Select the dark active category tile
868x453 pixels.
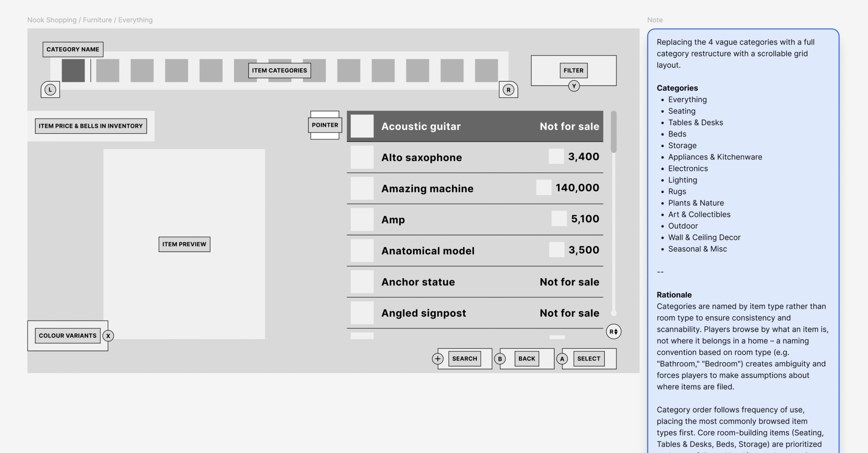tap(73, 71)
